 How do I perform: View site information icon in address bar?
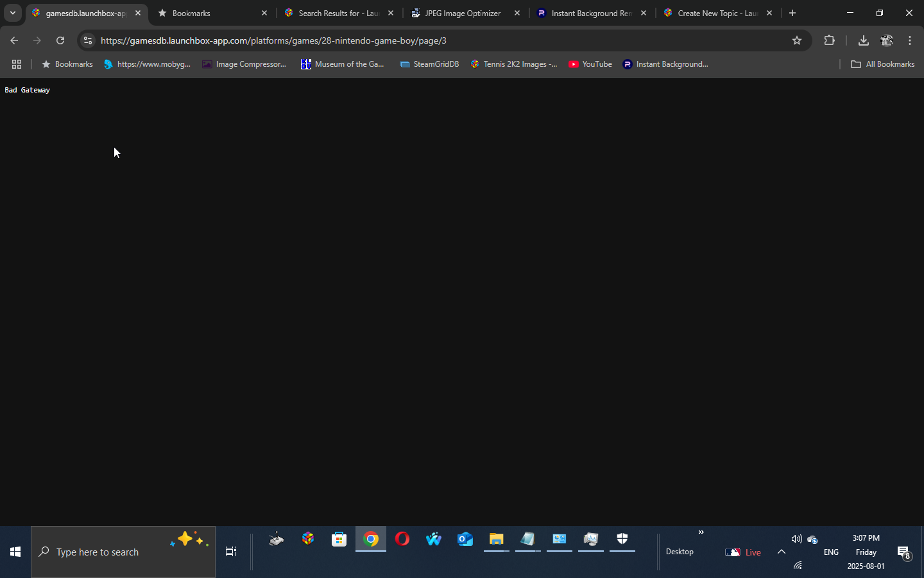coord(88,40)
